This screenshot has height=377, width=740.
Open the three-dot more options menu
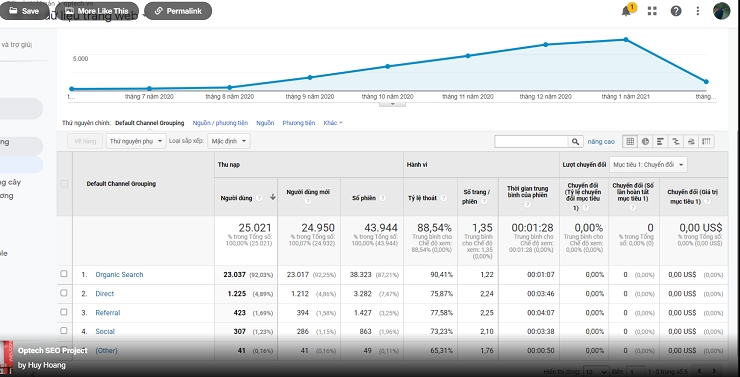click(x=698, y=11)
